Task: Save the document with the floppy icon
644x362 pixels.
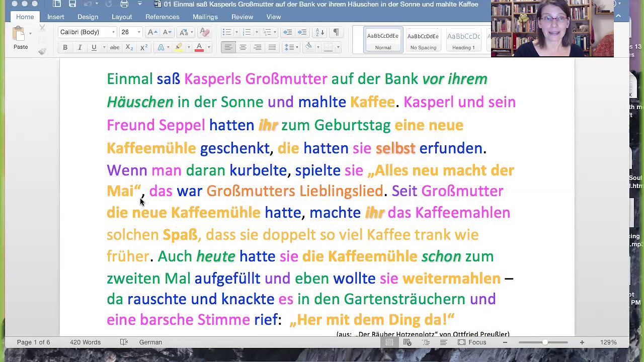Action: coord(72,4)
